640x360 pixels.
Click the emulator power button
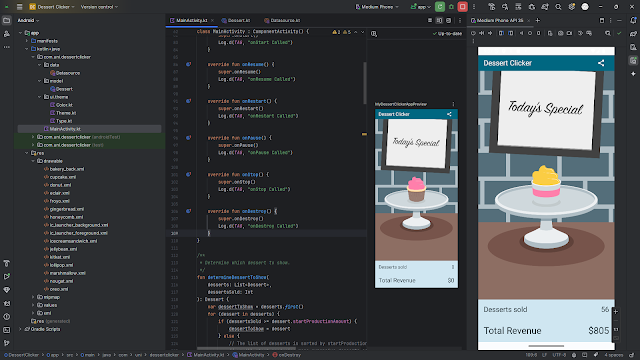473,33
